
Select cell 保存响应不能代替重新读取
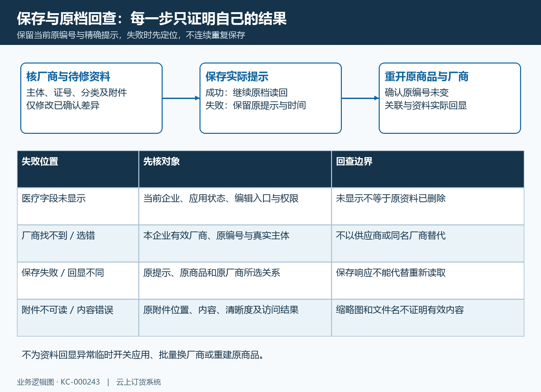(428, 280)
